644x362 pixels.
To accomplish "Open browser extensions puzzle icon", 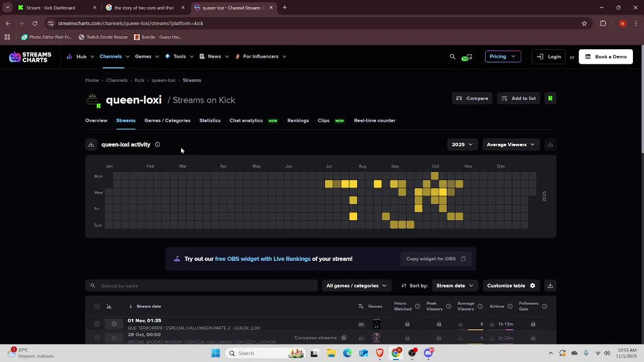I will coord(603,23).
